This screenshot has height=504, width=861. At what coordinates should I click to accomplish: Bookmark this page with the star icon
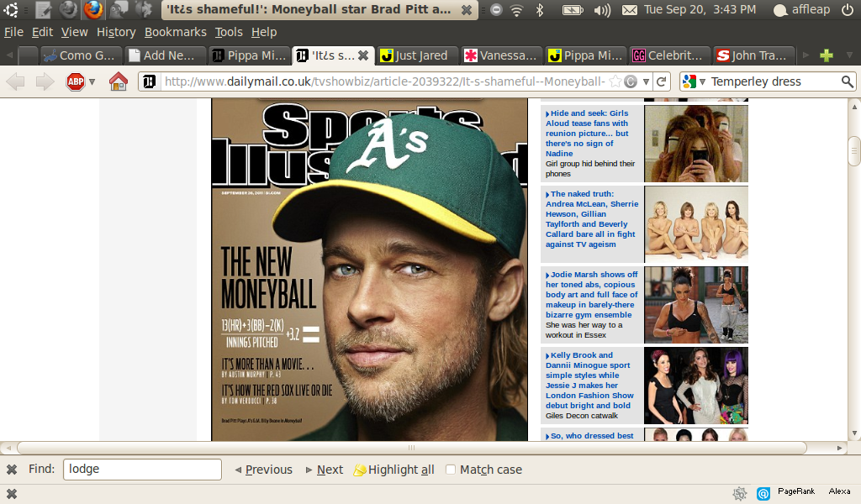(x=615, y=81)
